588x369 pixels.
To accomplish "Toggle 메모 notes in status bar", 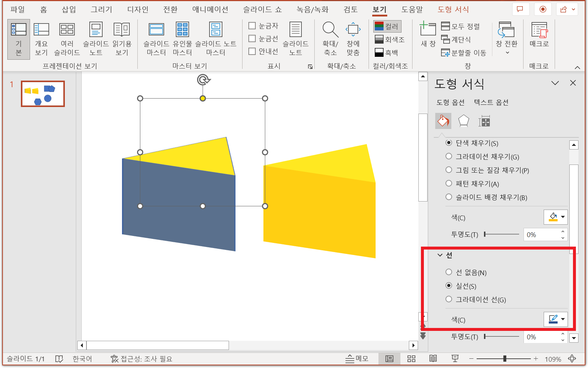I will [357, 359].
